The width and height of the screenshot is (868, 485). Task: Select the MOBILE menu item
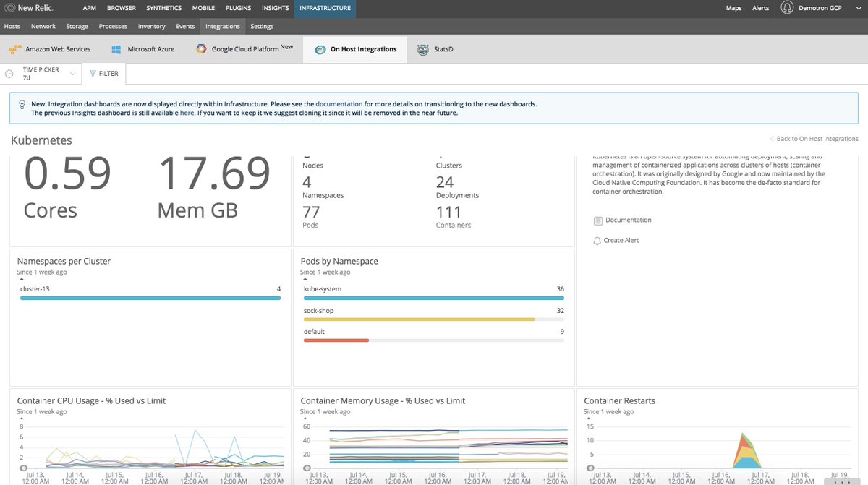(x=204, y=8)
